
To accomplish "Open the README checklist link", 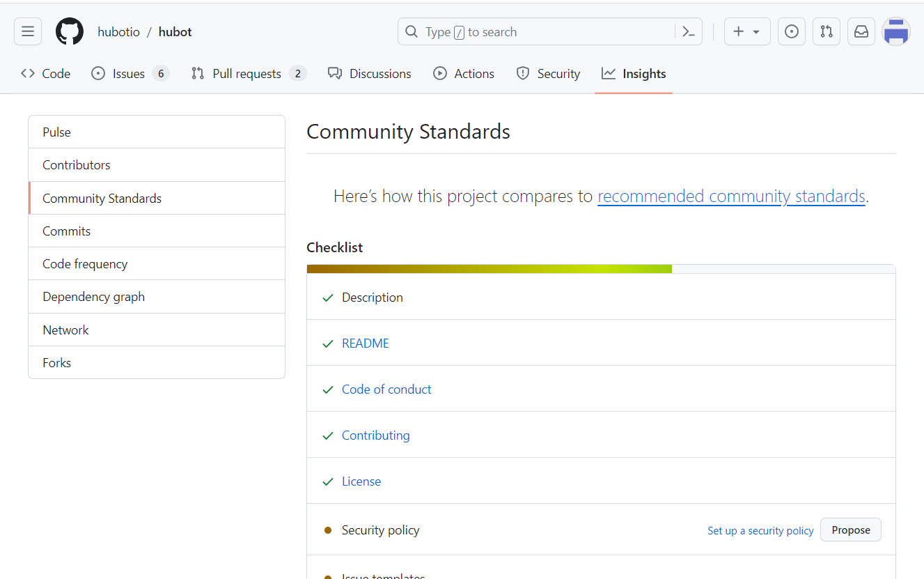I will (x=366, y=343).
